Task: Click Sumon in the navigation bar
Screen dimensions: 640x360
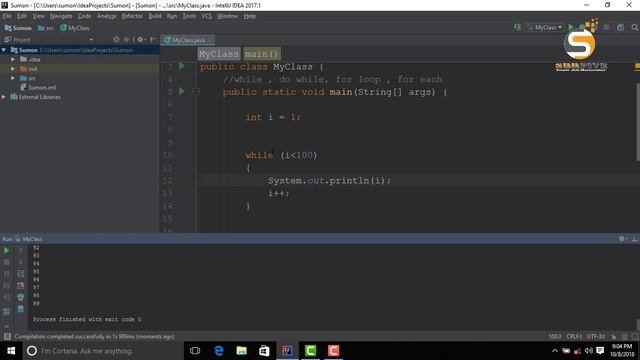Action: click(x=18, y=28)
